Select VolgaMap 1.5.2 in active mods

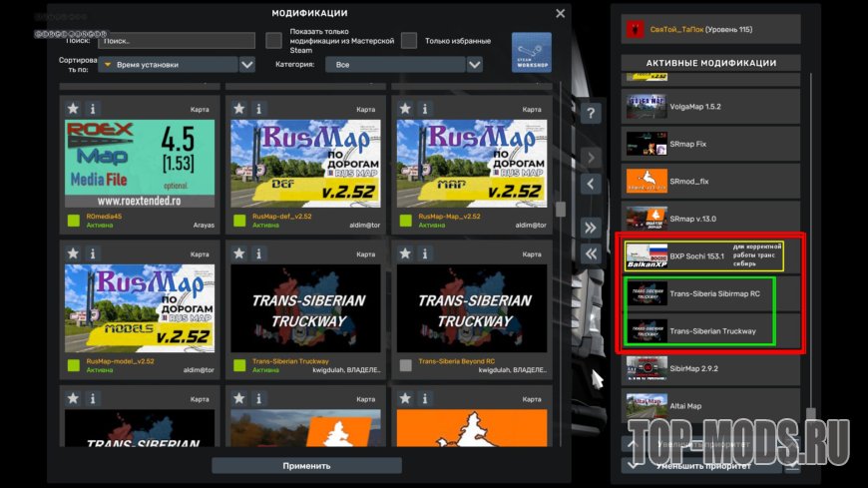point(710,106)
